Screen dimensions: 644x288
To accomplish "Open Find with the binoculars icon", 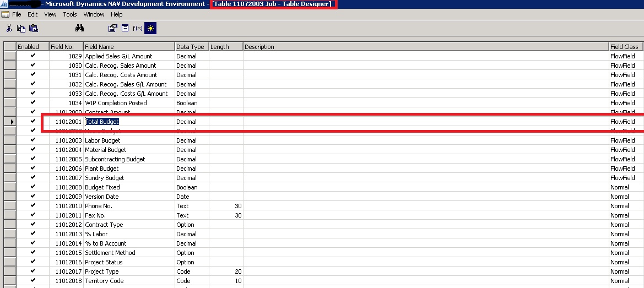I will 80,28.
